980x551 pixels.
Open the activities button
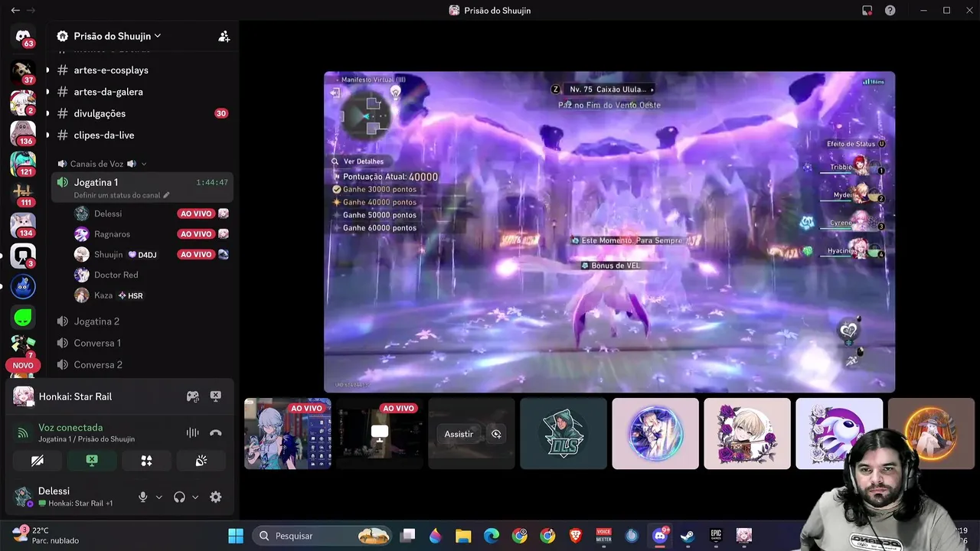[146, 461]
